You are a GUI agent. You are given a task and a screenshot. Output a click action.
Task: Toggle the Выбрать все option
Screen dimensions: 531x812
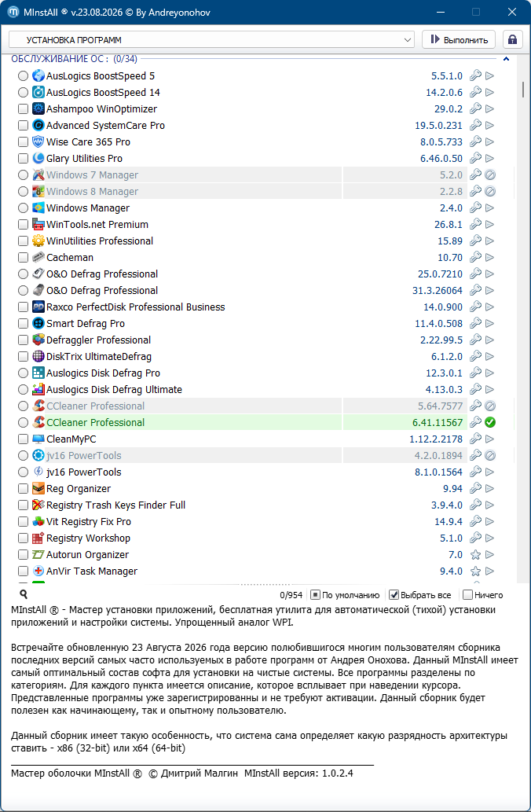tap(420, 595)
